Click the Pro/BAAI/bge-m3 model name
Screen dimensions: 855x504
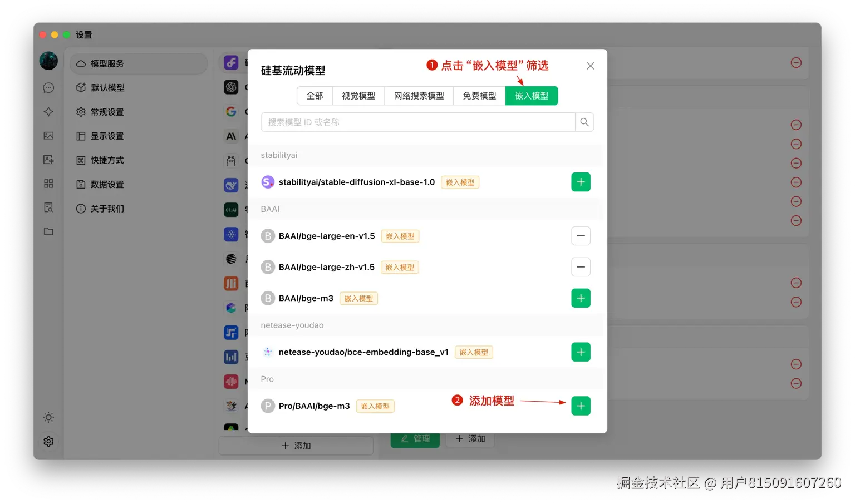click(315, 406)
